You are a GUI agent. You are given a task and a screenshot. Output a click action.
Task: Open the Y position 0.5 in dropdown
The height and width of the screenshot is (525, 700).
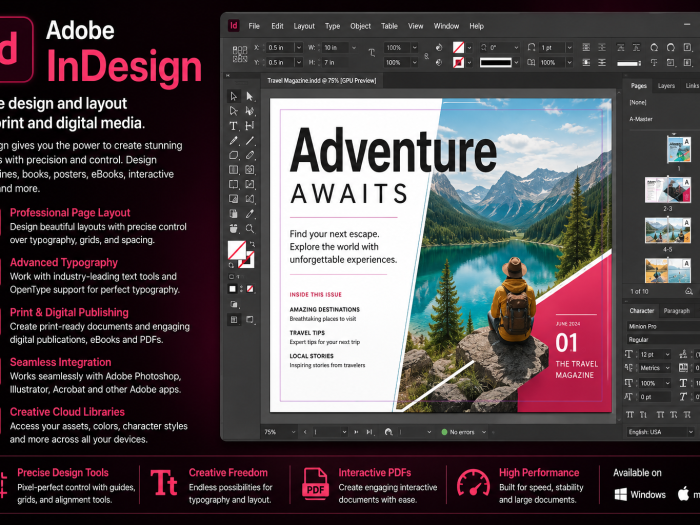coord(299,62)
